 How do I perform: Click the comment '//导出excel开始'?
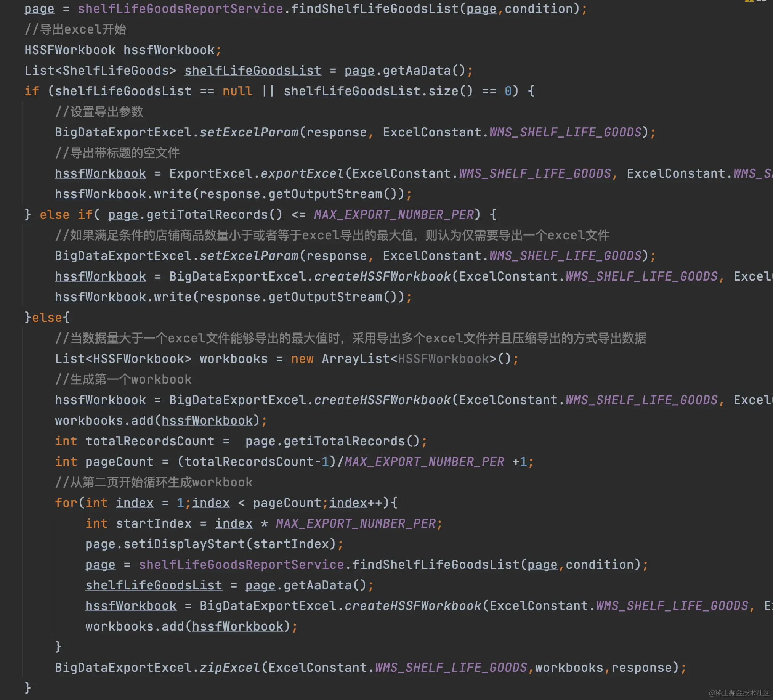(x=75, y=29)
